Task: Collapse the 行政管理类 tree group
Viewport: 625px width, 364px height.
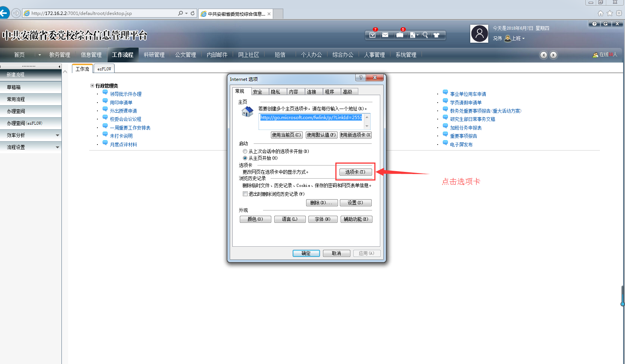Action: point(92,86)
